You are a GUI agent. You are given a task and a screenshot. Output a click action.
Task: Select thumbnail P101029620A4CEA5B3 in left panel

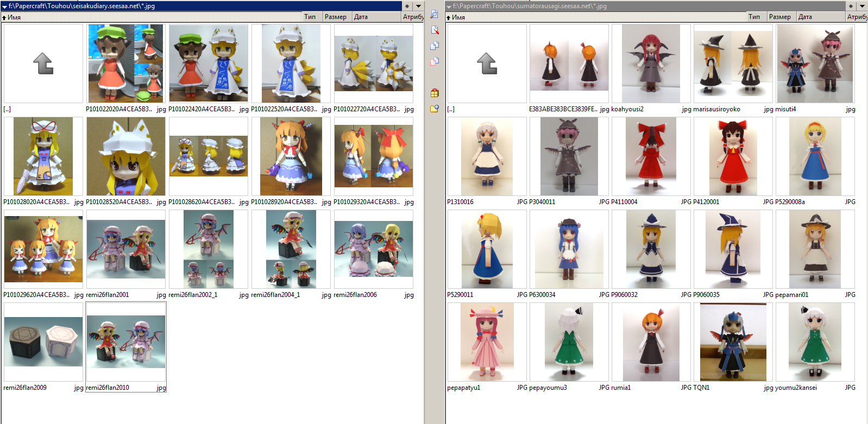coord(43,249)
